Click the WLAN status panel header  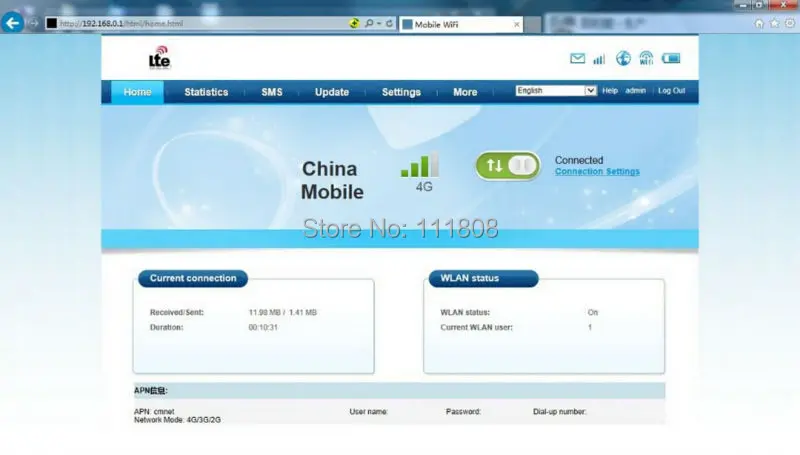[x=483, y=279]
